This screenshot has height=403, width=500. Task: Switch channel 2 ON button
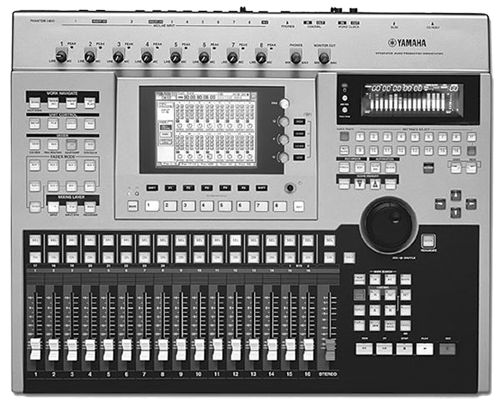[x=53, y=257]
